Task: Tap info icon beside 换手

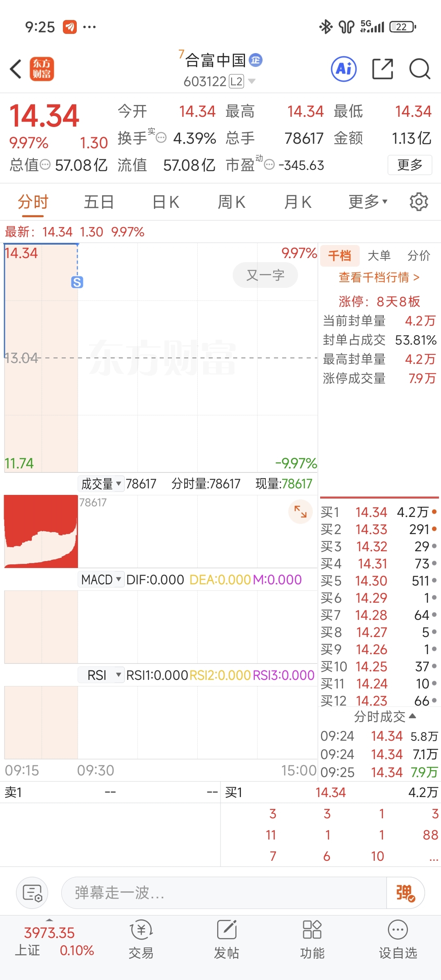Action: 162,138
